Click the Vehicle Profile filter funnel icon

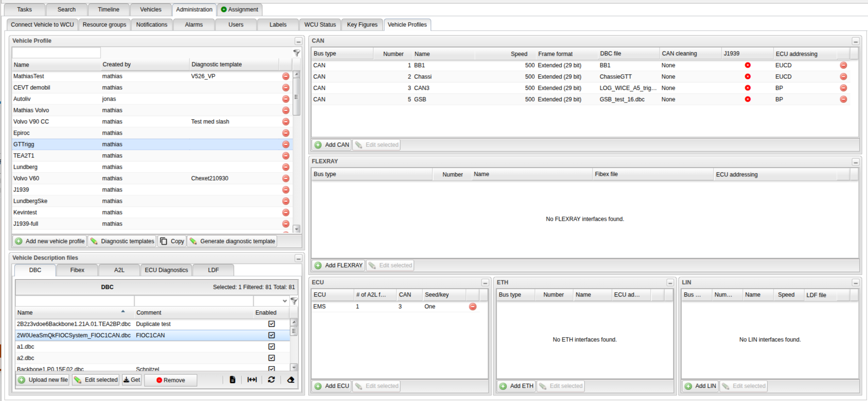click(x=296, y=53)
